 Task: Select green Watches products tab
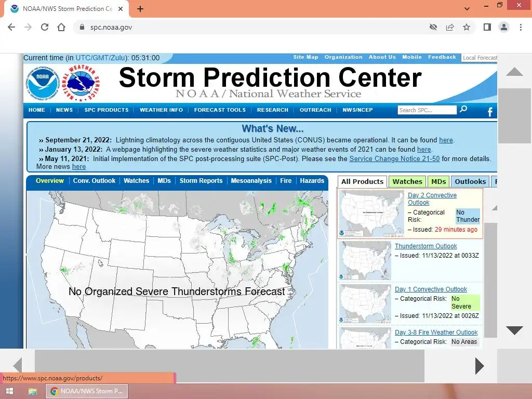(407, 181)
